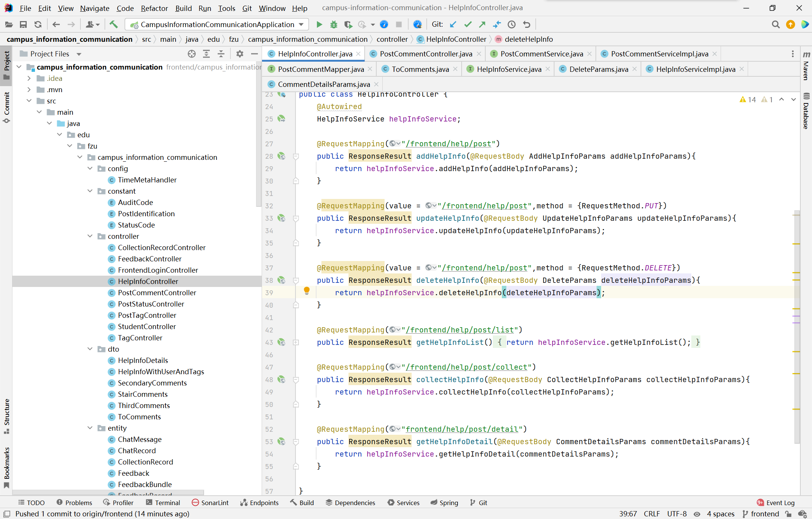Open the Refactor menu

point(154,8)
